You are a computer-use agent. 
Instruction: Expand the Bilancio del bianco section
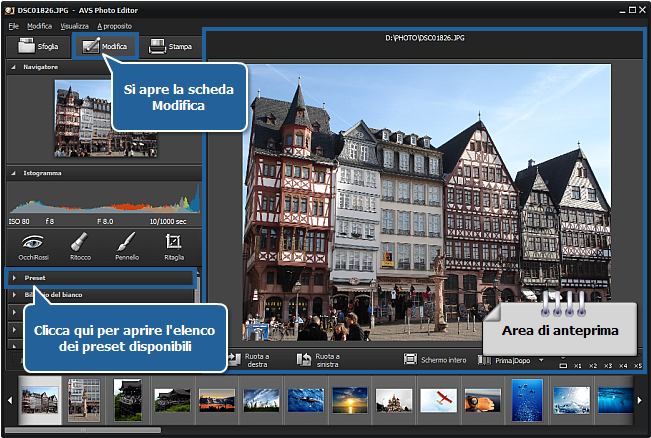click(100, 295)
